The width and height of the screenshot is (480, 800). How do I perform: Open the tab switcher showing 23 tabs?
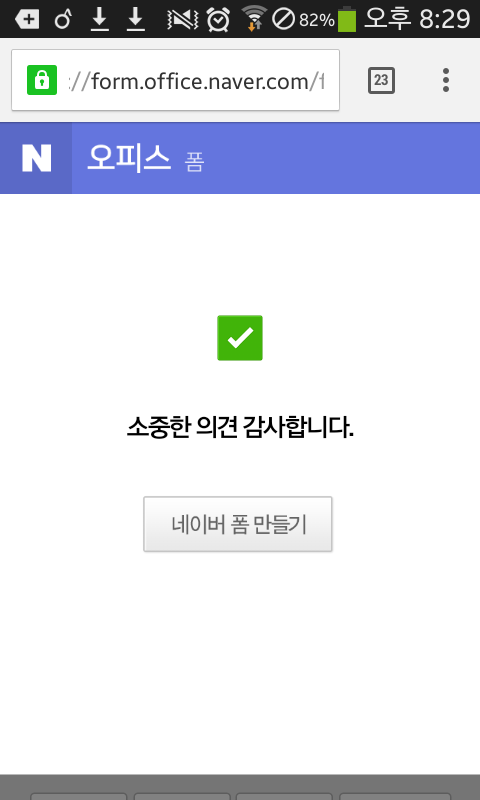[x=381, y=80]
